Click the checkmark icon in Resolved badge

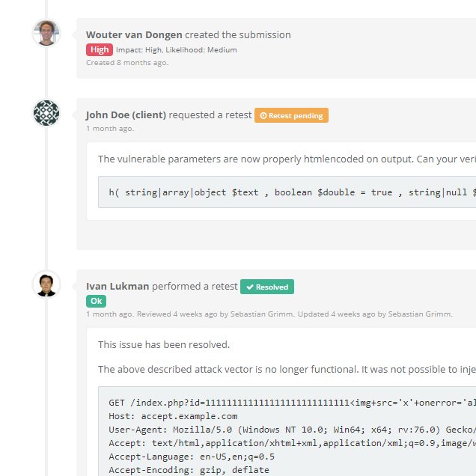[x=250, y=287]
